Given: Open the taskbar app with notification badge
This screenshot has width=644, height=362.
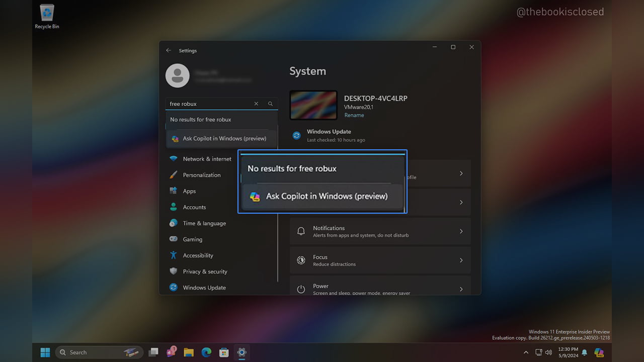Looking at the screenshot, I should point(172,351).
